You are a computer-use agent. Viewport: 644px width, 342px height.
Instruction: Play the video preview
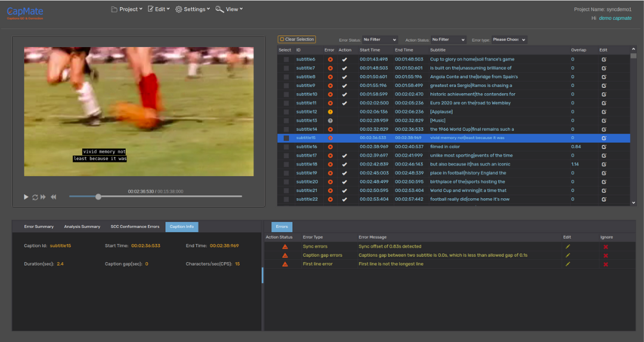26,197
